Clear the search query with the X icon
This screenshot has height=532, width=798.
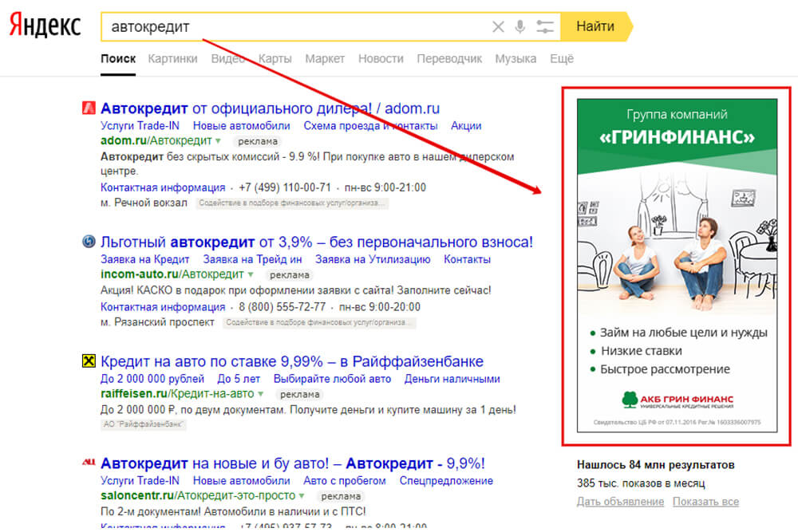point(498,26)
